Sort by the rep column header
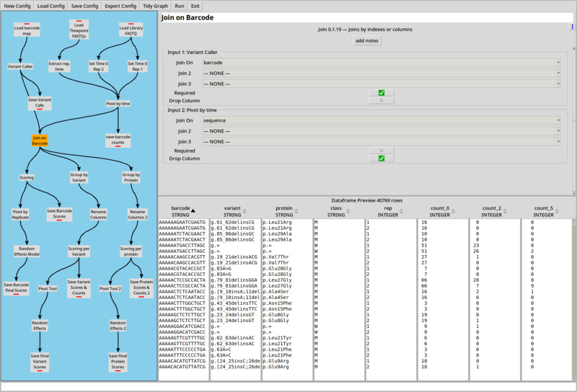 tap(390, 211)
